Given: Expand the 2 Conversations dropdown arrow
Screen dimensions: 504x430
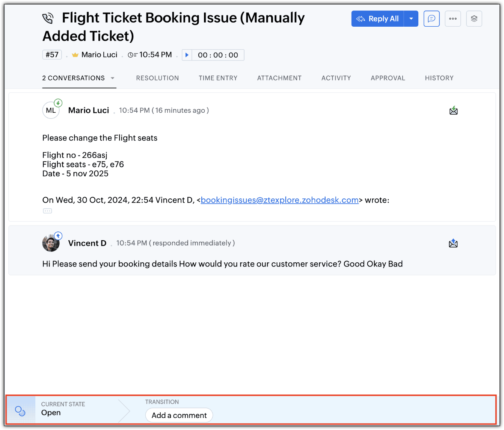Looking at the screenshot, I should coord(112,78).
